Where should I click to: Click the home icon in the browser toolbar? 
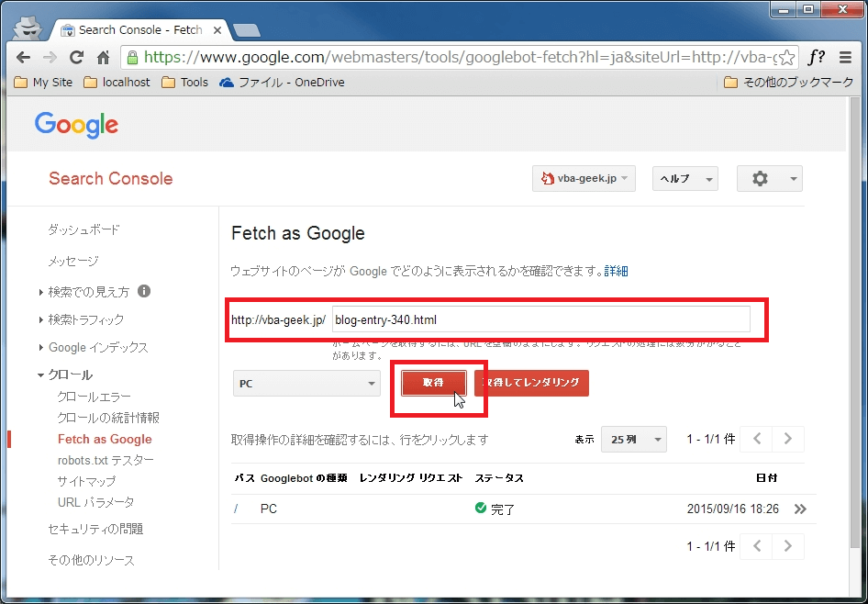tap(104, 56)
